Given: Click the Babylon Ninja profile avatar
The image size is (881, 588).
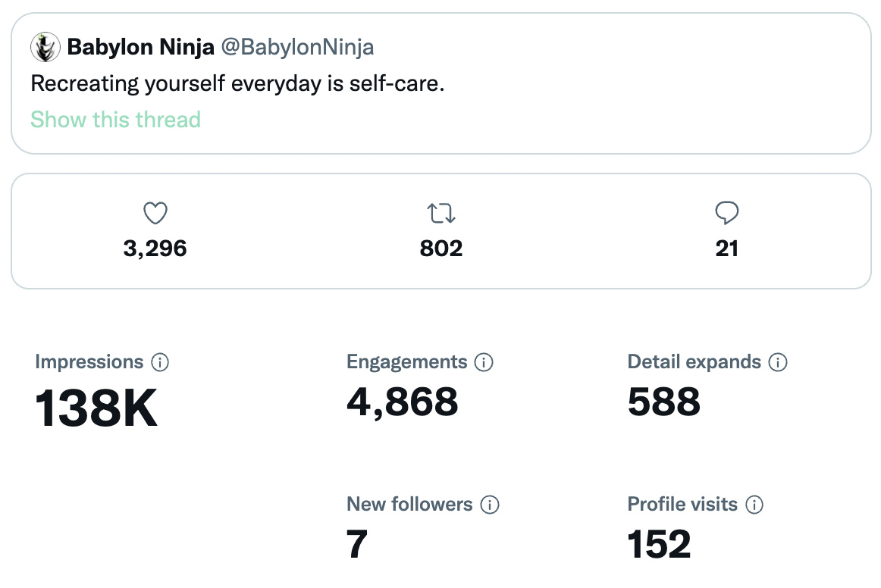Looking at the screenshot, I should tap(45, 48).
